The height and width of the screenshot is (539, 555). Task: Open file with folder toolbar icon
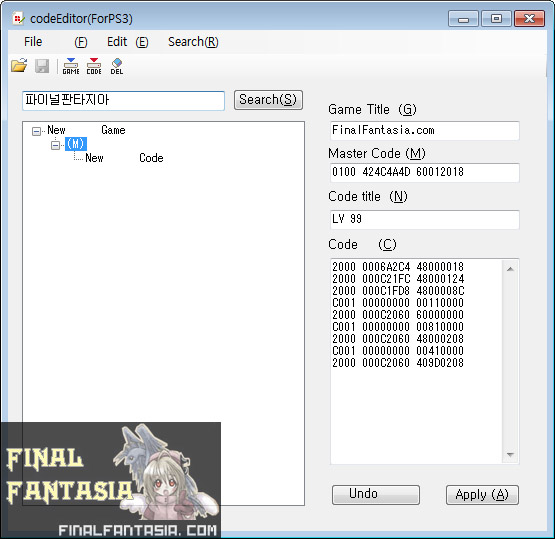coord(19,65)
